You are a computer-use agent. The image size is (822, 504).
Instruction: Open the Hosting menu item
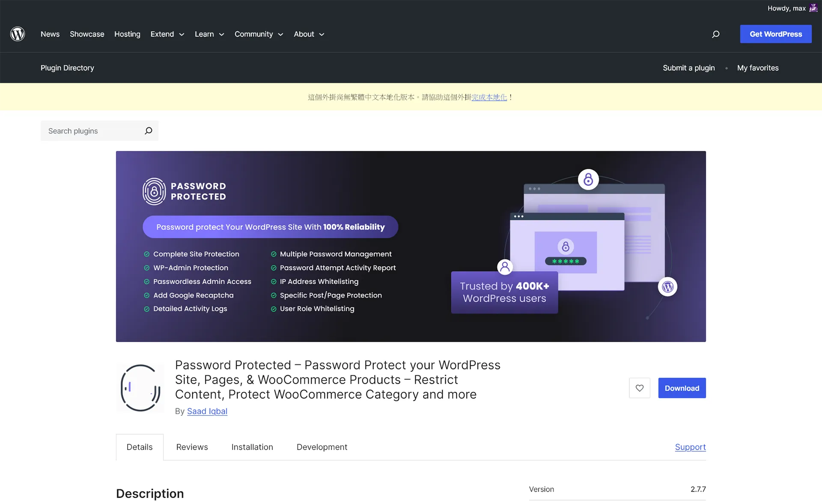coord(127,34)
